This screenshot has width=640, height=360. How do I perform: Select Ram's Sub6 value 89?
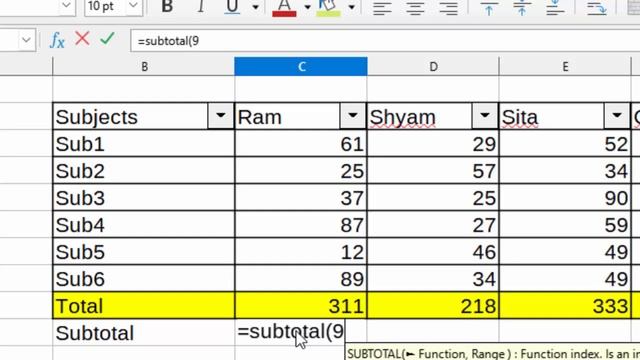point(301,278)
